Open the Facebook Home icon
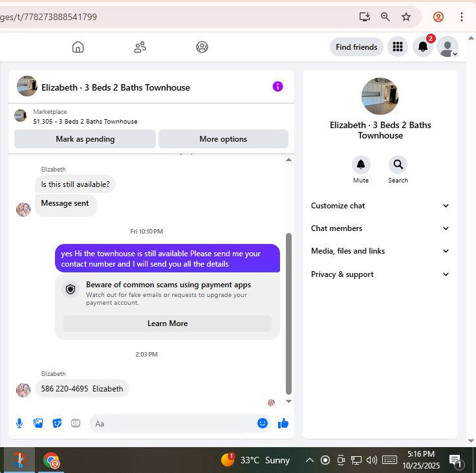476x473 pixels. tap(78, 47)
